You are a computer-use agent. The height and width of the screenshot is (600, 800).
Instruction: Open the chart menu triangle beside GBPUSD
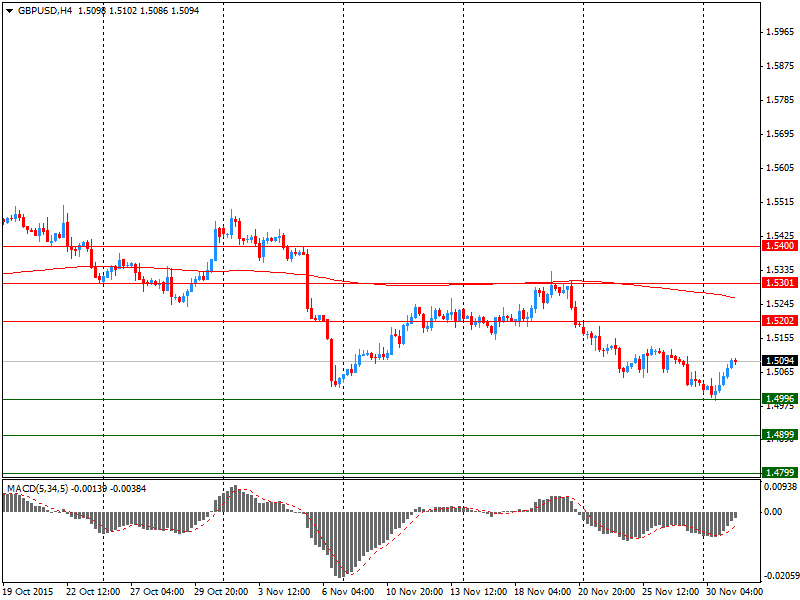[10, 11]
